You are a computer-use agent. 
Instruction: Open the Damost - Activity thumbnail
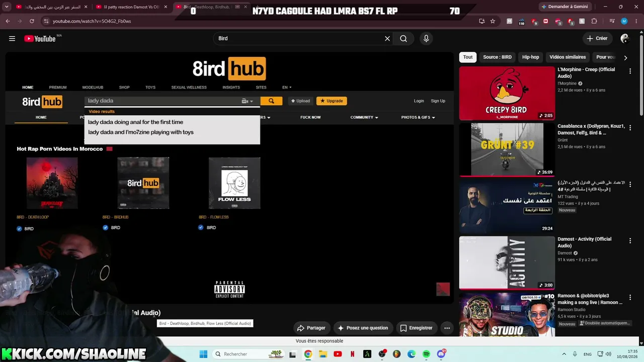[507, 263]
